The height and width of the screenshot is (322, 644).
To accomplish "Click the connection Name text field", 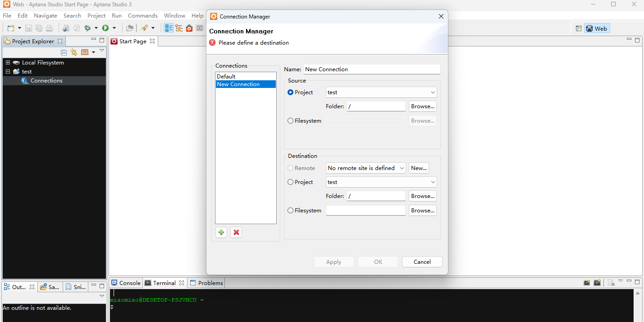I will (x=371, y=69).
